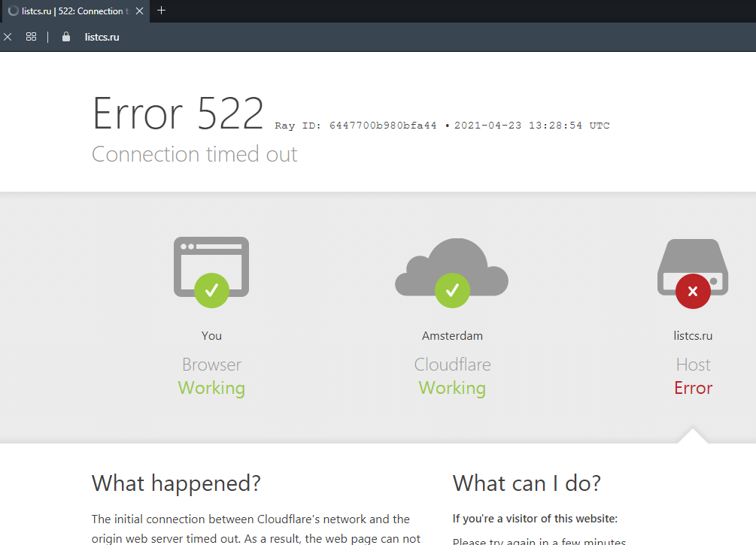Click the red Host Error status text
756x545 pixels.
click(693, 388)
